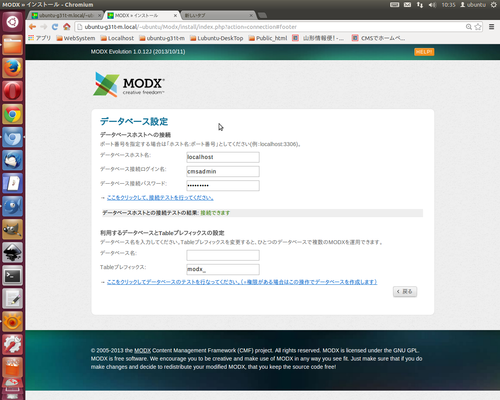Screen dimensions: 500x400
Task: Open system gear menu in top panel
Action: (494, 5)
